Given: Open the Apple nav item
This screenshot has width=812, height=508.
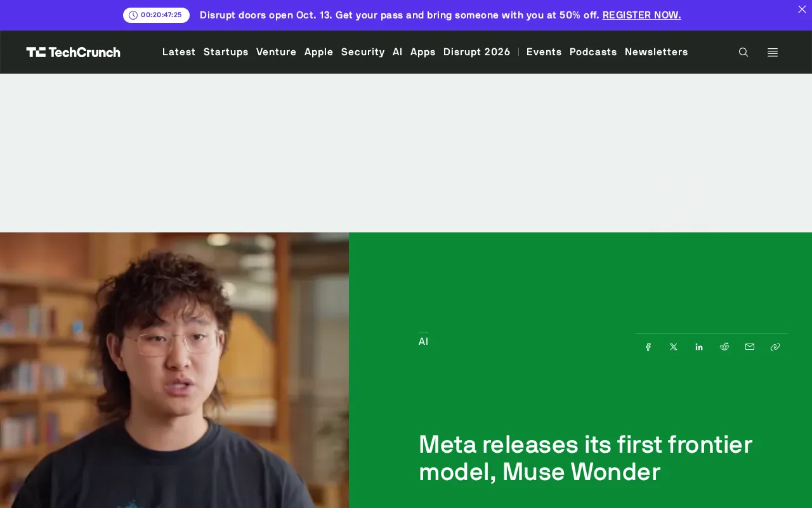Looking at the screenshot, I should [319, 52].
